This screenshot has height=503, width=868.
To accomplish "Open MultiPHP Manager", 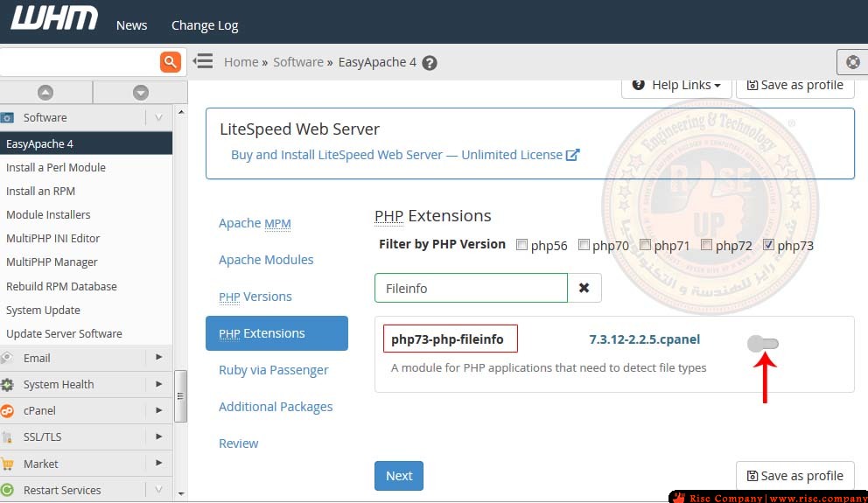I will (52, 262).
